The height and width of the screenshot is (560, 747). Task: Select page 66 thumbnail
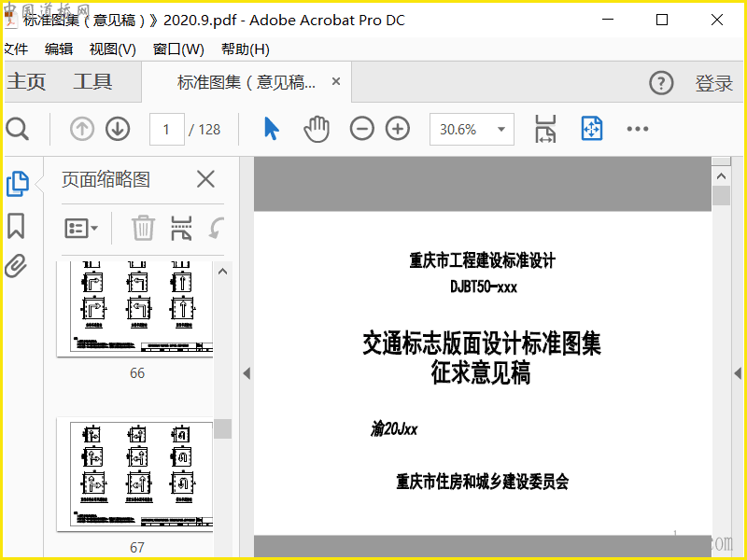coord(134,309)
